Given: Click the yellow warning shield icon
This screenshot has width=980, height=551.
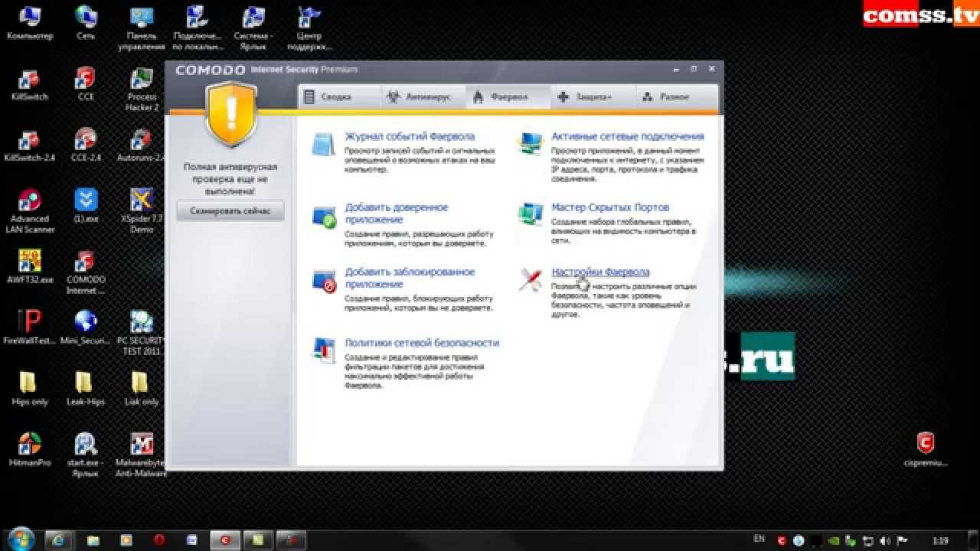Looking at the screenshot, I should [x=232, y=112].
